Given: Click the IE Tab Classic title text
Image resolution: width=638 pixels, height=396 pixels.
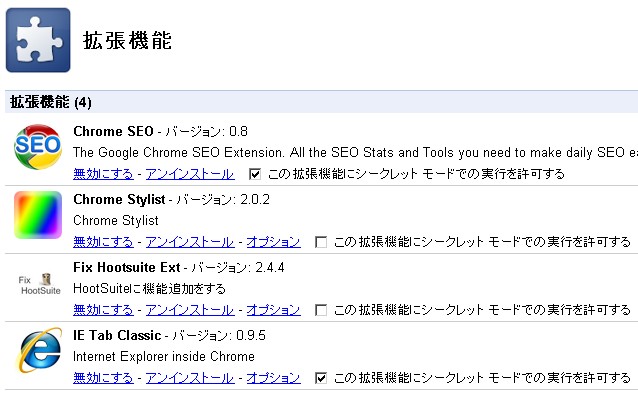Looking at the screenshot, I should coord(117,335).
